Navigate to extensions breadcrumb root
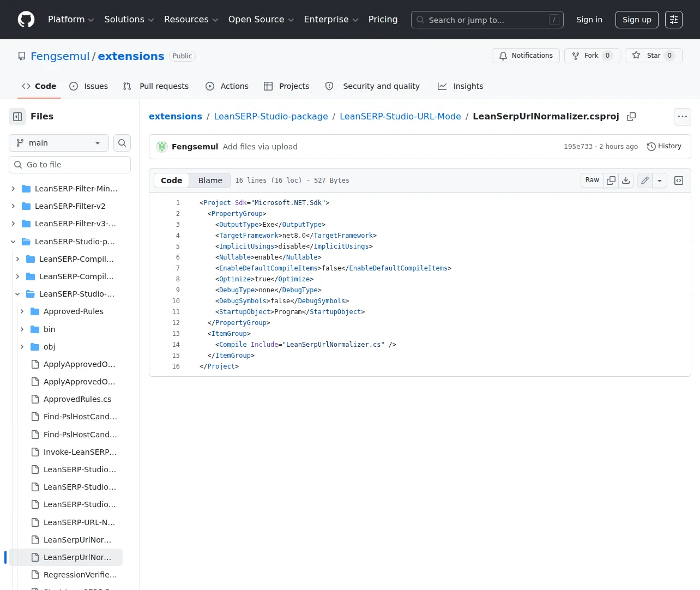 [x=176, y=117]
